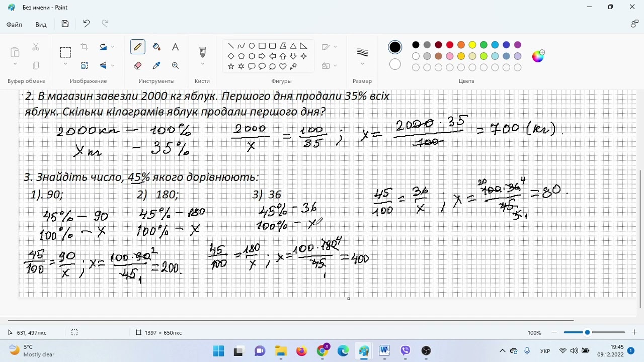Pick the triangle shape

click(293, 46)
